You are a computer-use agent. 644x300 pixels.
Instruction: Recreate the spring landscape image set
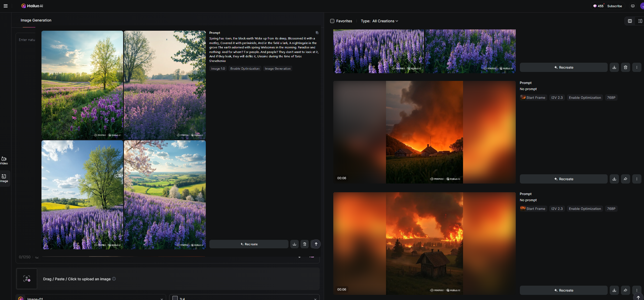tap(249, 244)
